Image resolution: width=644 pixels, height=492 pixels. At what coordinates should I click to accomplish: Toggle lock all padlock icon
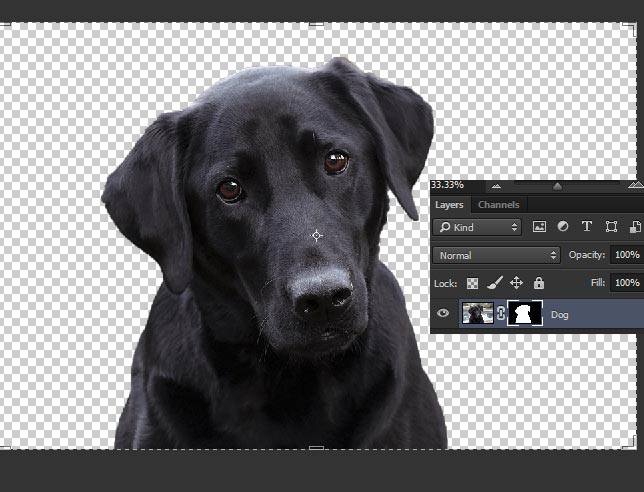tap(538, 283)
